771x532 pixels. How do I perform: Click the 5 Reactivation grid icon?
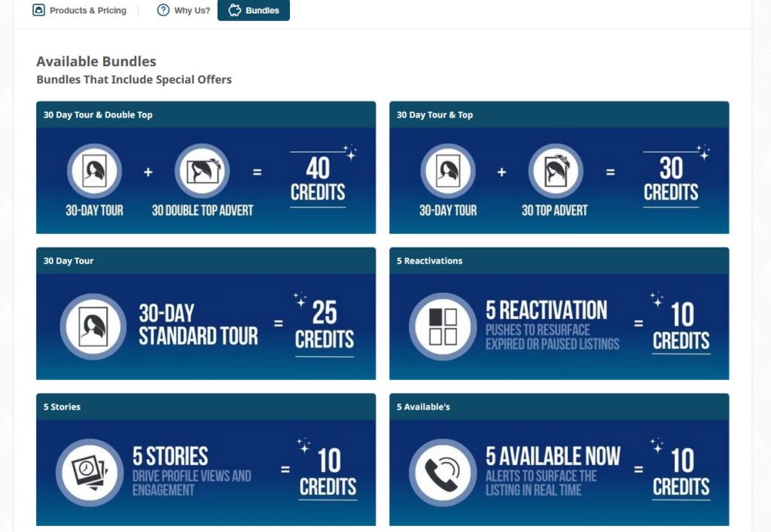(443, 327)
